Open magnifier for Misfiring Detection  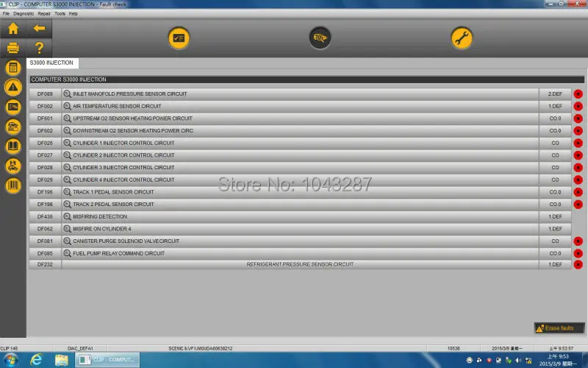67,216
